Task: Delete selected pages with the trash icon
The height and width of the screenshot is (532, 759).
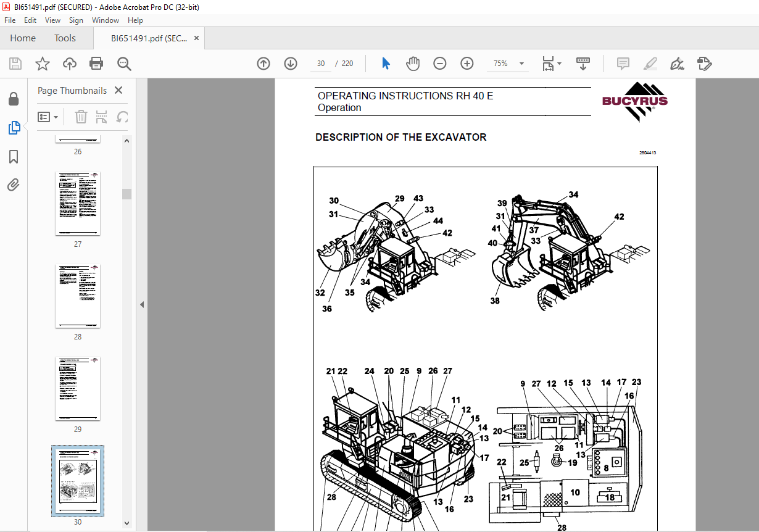Action: coord(81,117)
